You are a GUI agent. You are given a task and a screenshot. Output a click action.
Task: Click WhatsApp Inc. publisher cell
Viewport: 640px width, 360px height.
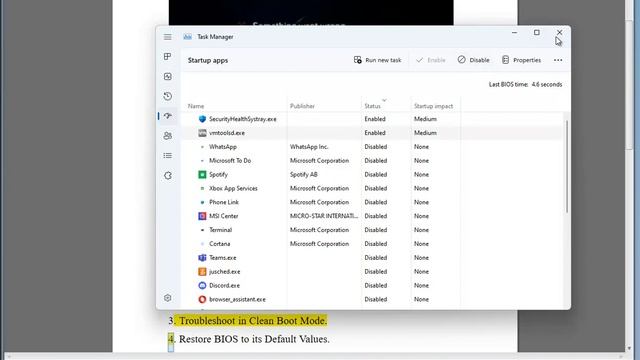tap(309, 147)
